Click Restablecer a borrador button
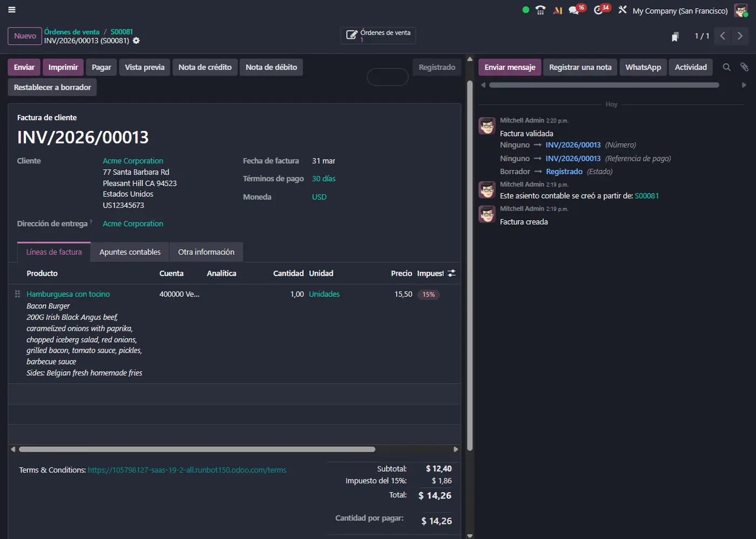756x539 pixels. [52, 87]
